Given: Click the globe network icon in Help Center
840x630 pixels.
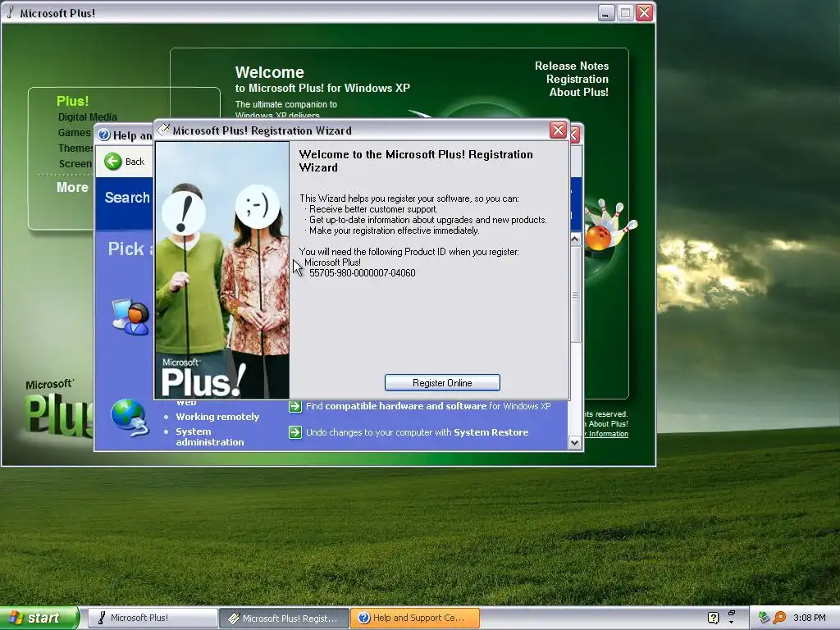Looking at the screenshot, I should 129,418.
